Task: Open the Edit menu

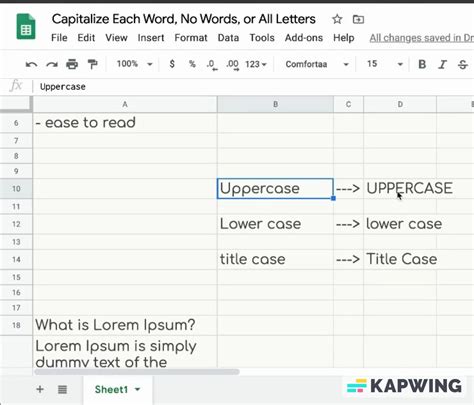Action: tap(86, 38)
